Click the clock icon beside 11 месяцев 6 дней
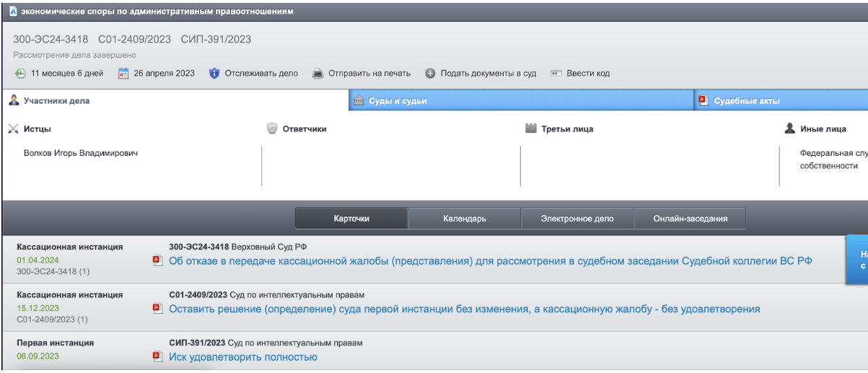 (x=20, y=74)
